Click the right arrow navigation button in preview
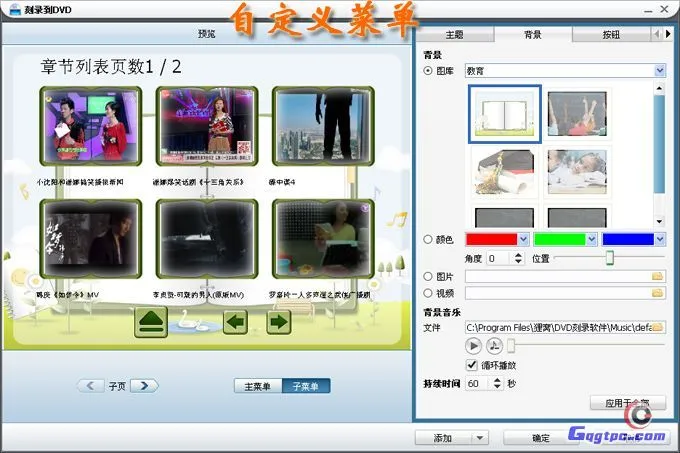This screenshot has height=453, width=680. coord(278,322)
